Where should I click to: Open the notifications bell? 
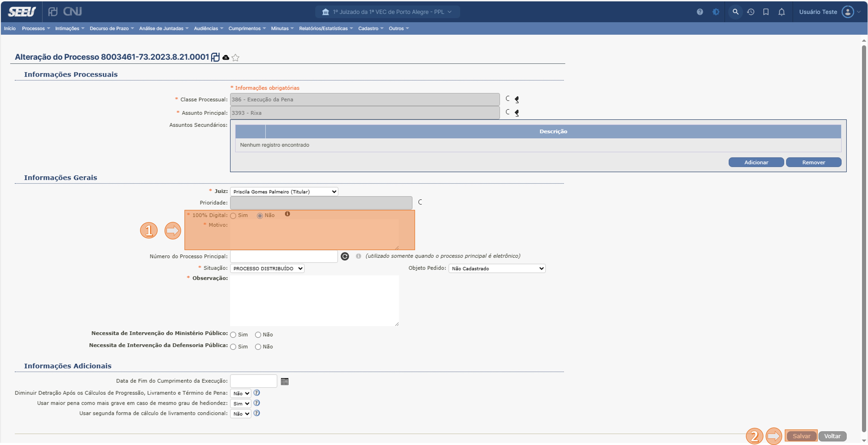point(781,12)
